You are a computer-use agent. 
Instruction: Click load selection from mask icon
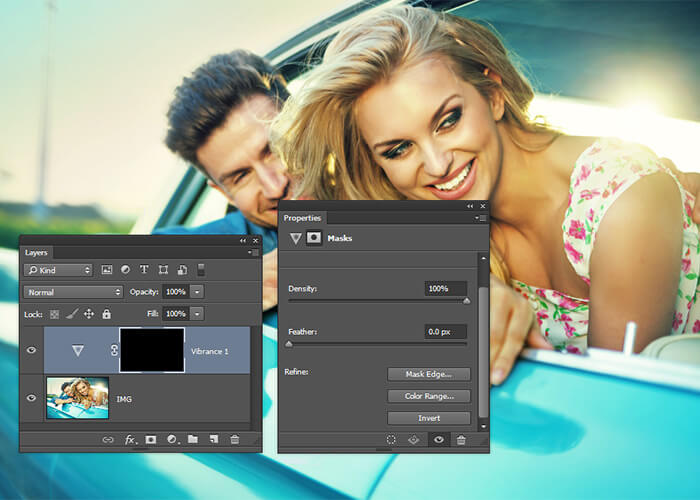[391, 439]
